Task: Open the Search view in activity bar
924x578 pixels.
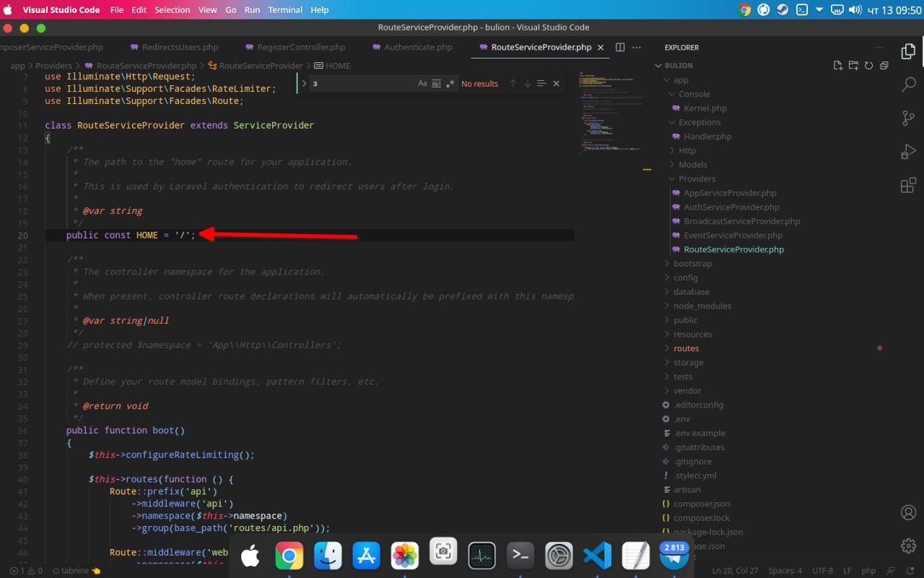Action: point(908,85)
